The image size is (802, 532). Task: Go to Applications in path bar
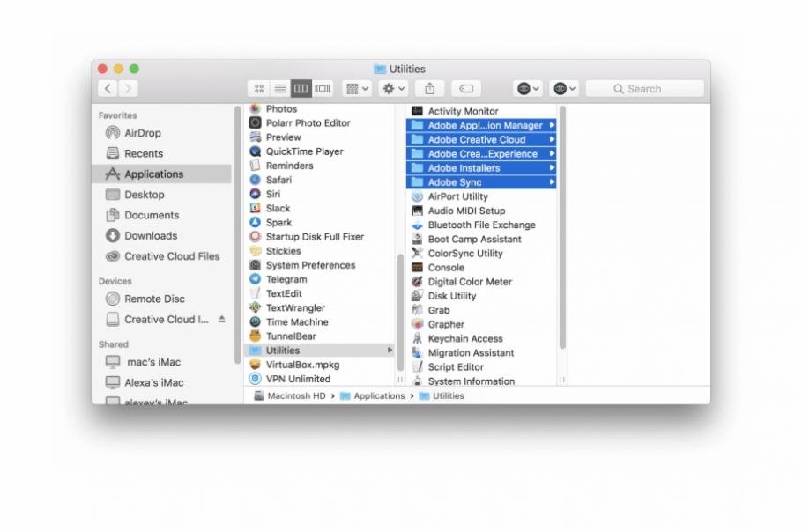(x=372, y=396)
